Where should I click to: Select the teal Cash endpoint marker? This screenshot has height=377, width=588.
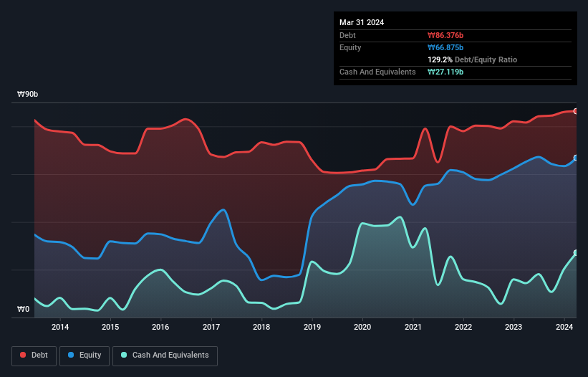point(576,253)
